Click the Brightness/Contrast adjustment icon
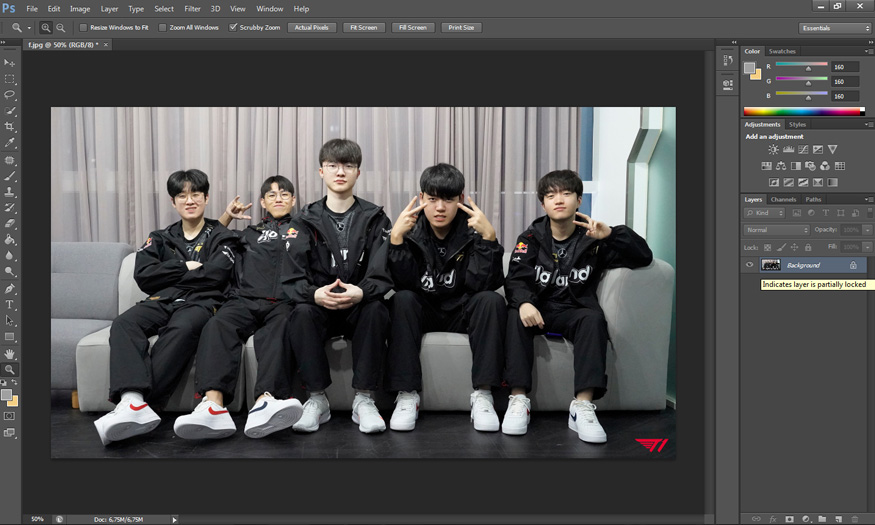The image size is (875, 525). [x=773, y=149]
